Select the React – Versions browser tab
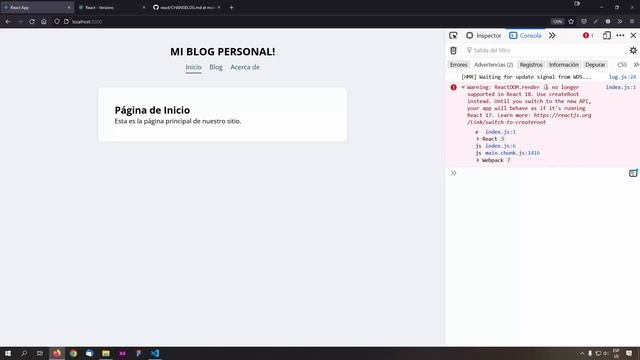 point(111,7)
